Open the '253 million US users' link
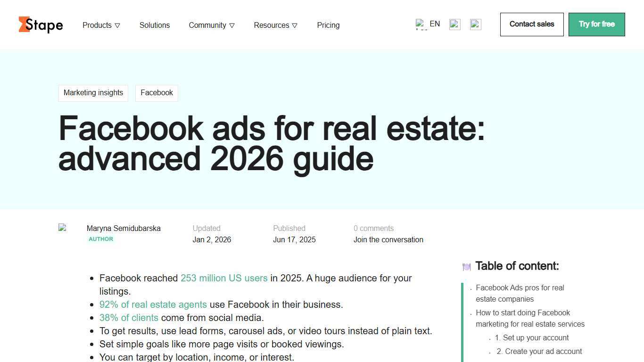Screen dimensions: 644x362 tap(224, 278)
